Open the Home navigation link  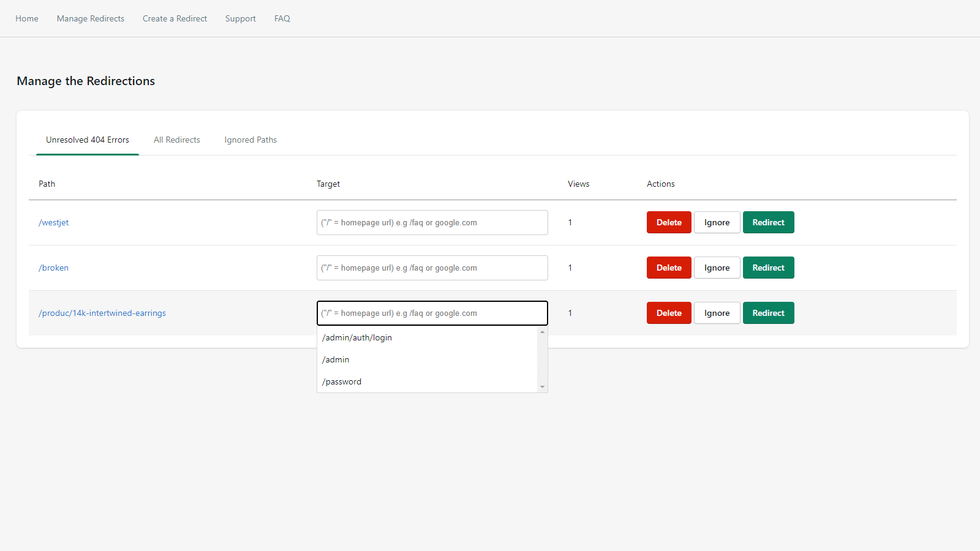coord(27,18)
